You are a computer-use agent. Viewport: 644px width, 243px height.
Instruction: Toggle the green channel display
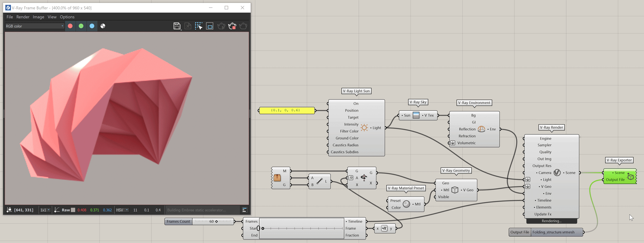coord(81,26)
